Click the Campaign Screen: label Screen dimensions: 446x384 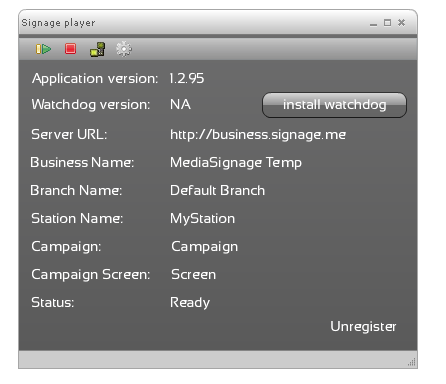(91, 275)
